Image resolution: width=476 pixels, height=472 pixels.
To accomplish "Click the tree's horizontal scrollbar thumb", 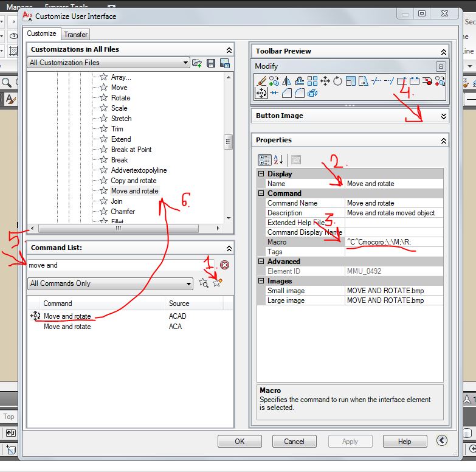I will [119, 228].
